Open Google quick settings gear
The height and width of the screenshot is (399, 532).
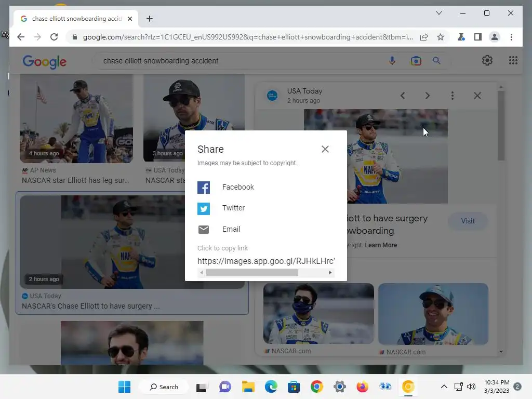pos(487,60)
